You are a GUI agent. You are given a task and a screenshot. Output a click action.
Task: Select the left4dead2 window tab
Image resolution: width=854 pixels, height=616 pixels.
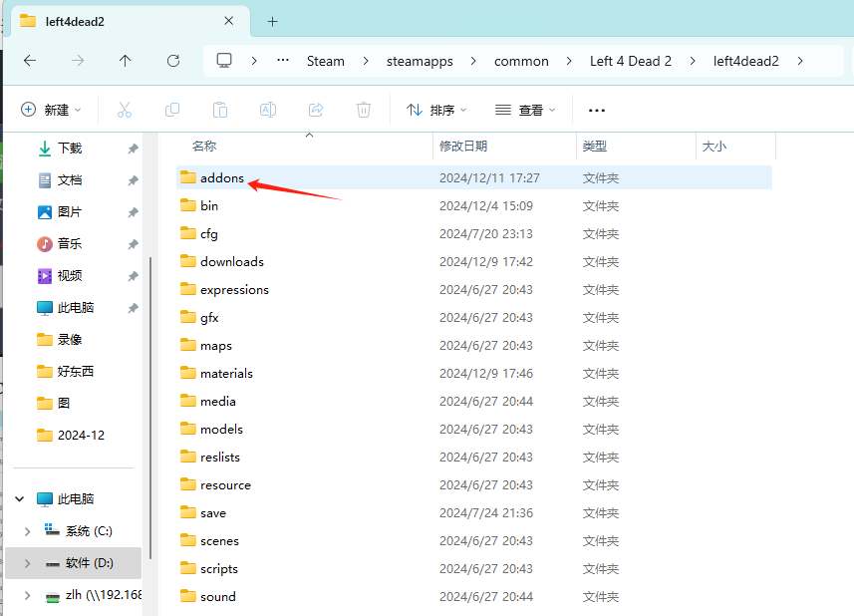[x=131, y=21]
